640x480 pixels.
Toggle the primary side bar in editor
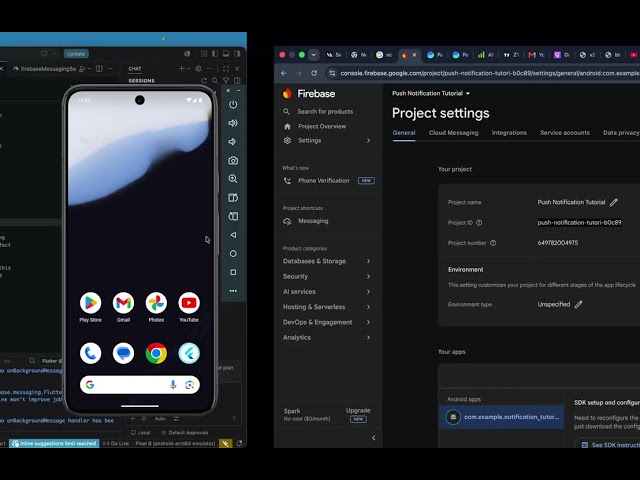(x=215, y=53)
